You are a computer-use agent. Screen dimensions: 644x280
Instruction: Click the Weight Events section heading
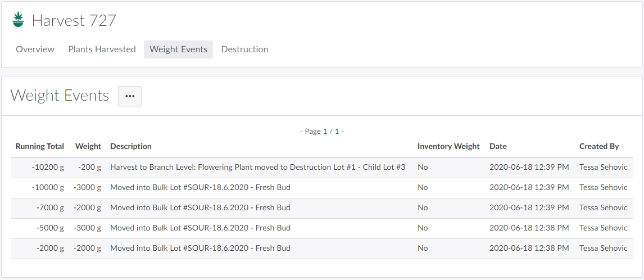point(60,96)
